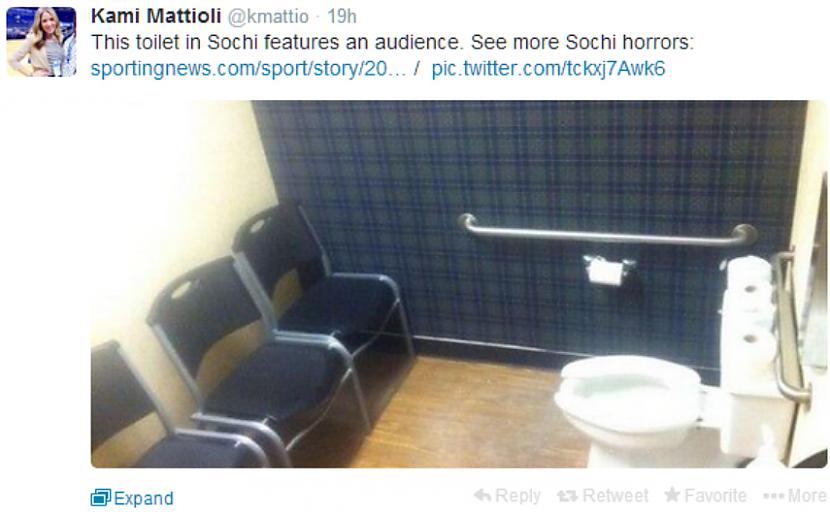The image size is (830, 515).
Task: Click the three-dot More icon
Action: pyautogui.click(x=773, y=496)
